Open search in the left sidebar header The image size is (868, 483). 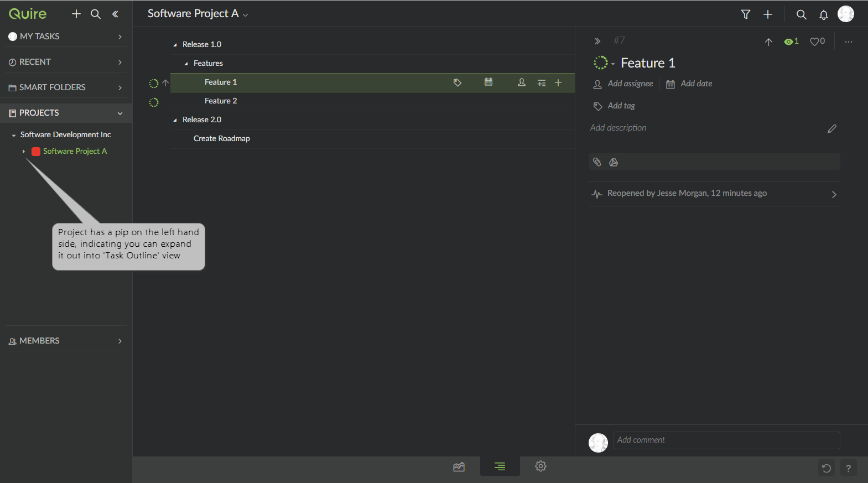point(96,14)
